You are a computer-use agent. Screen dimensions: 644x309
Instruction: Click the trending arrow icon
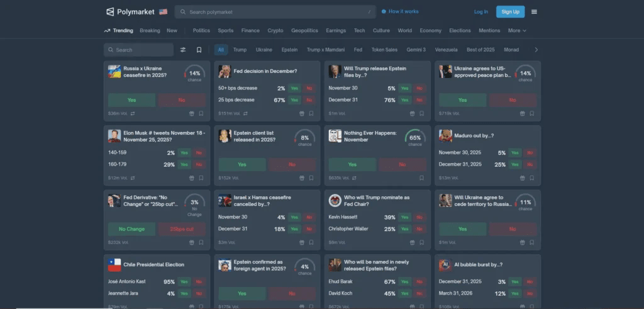pos(107,31)
